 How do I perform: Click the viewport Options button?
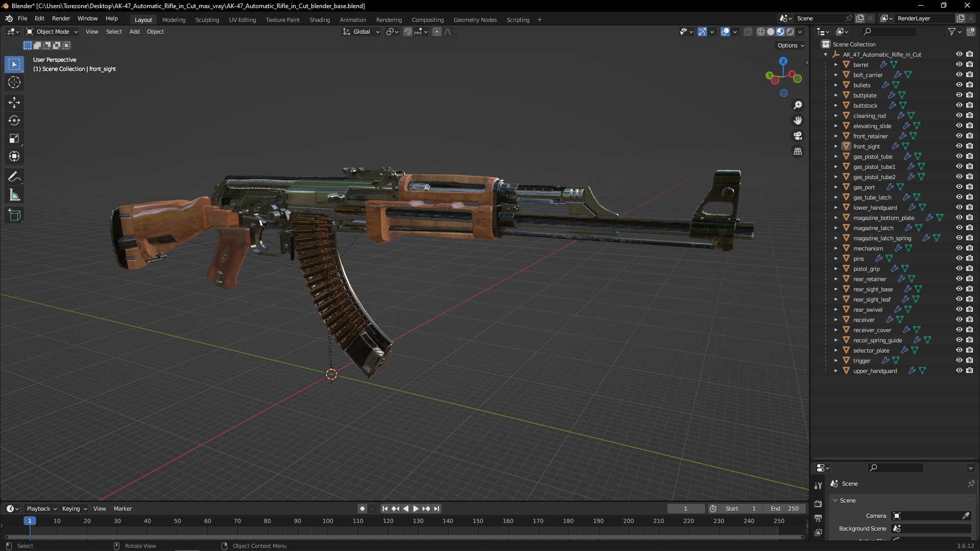(x=791, y=45)
